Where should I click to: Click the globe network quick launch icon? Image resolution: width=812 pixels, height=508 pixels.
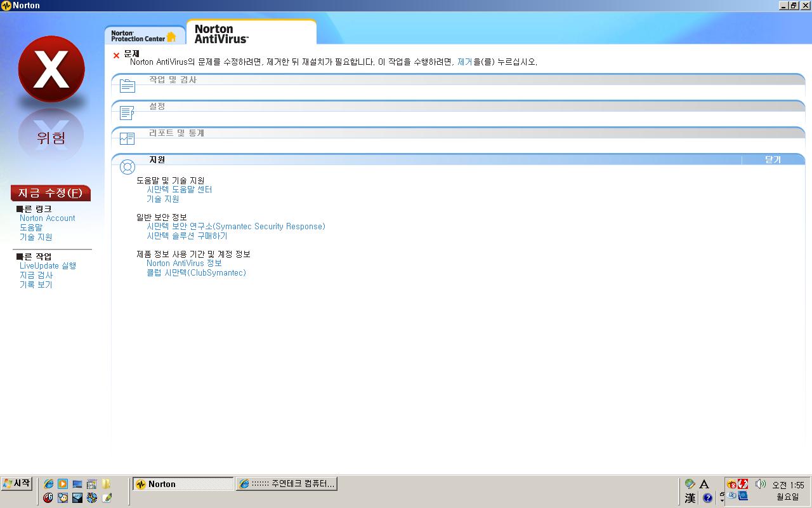coord(92,498)
